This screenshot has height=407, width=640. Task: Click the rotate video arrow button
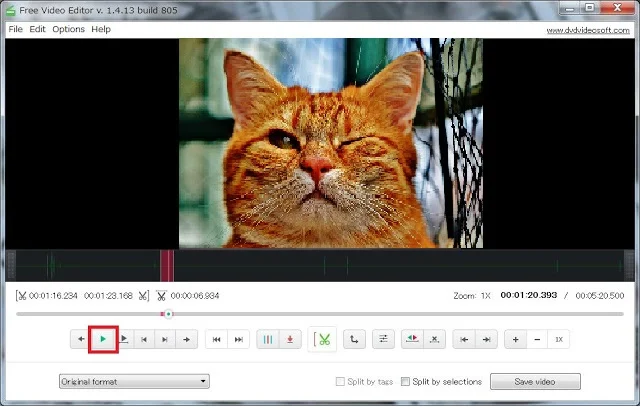(x=354, y=339)
